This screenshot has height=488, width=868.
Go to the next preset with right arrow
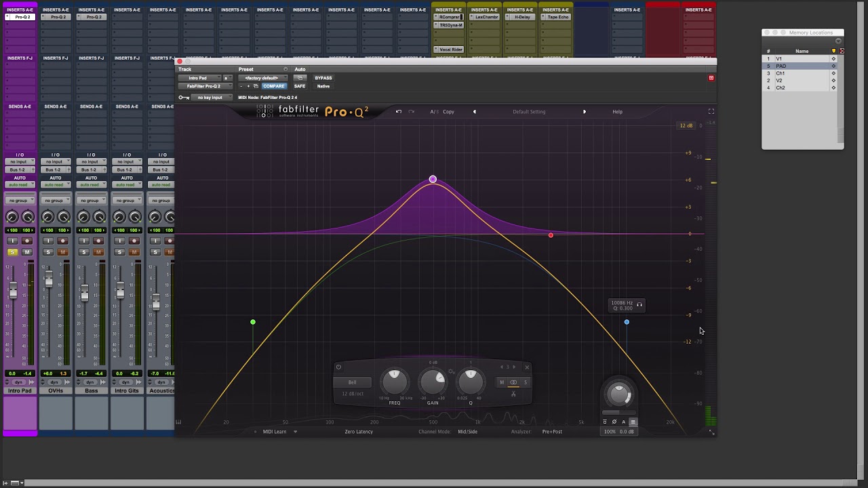[584, 112]
